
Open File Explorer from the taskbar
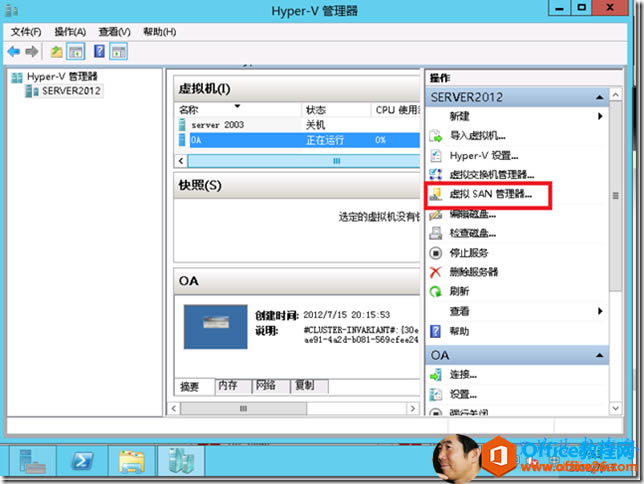coord(132,461)
